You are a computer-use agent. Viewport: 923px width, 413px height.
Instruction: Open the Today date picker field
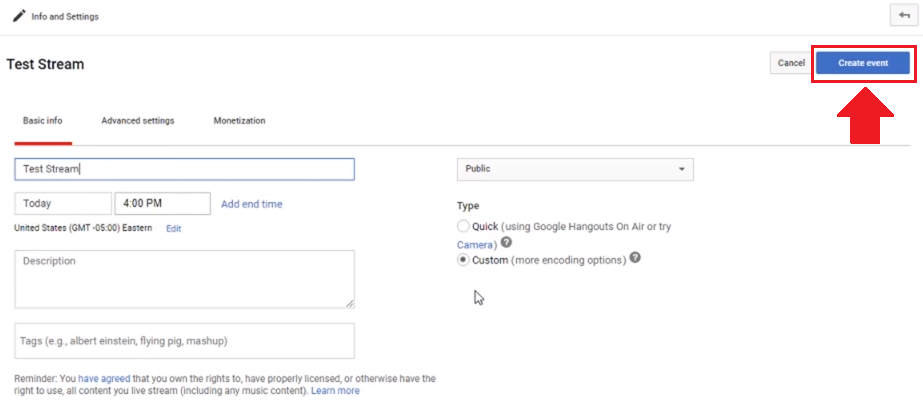63,204
